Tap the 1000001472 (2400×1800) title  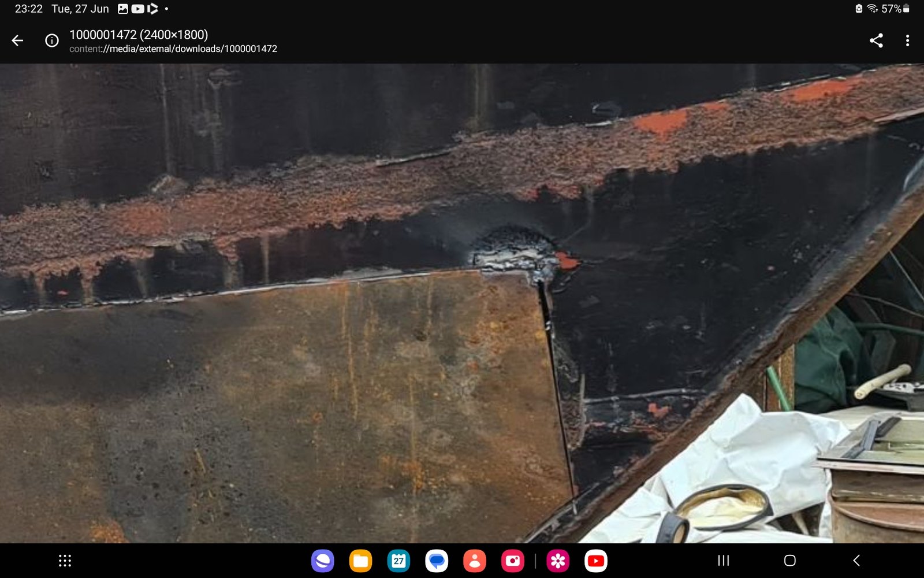tap(139, 35)
